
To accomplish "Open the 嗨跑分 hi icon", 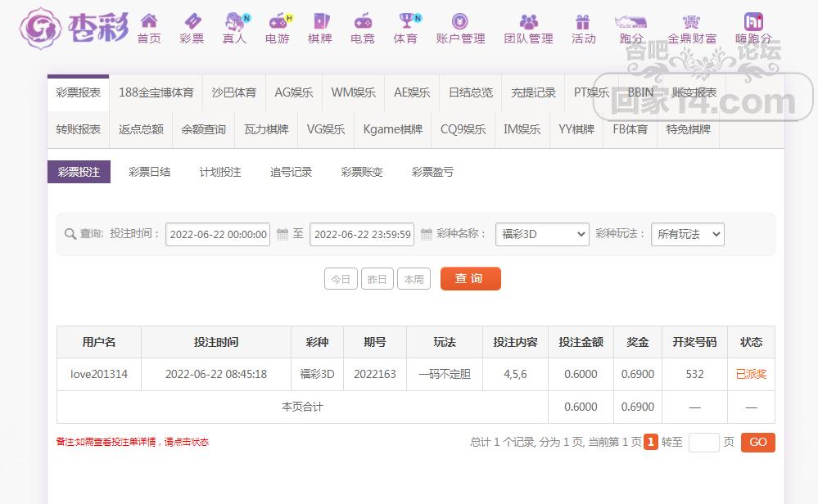I will click(753, 21).
